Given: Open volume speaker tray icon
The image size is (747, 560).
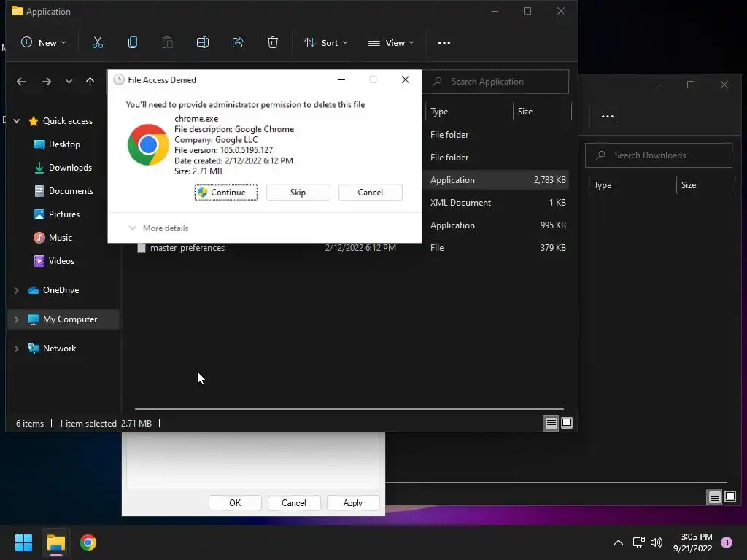Looking at the screenshot, I should coord(657,542).
